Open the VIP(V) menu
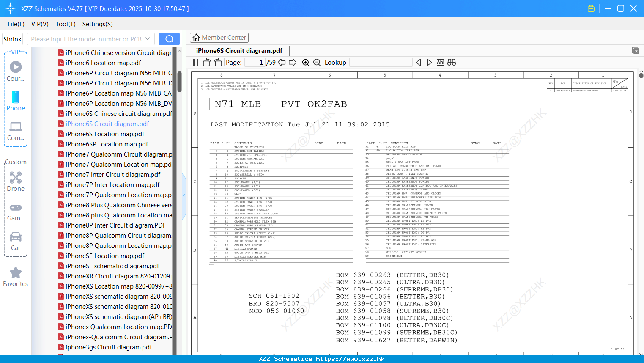This screenshot has height=363, width=644. pos(40,24)
